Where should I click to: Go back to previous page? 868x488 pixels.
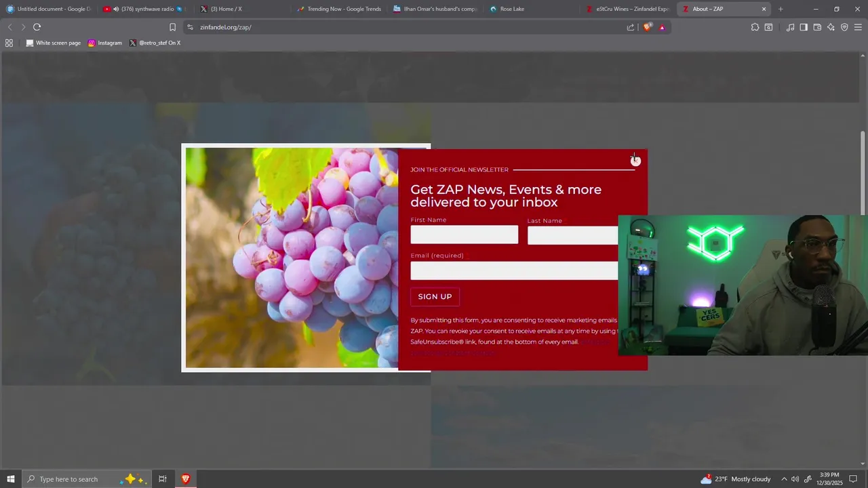[x=9, y=27]
